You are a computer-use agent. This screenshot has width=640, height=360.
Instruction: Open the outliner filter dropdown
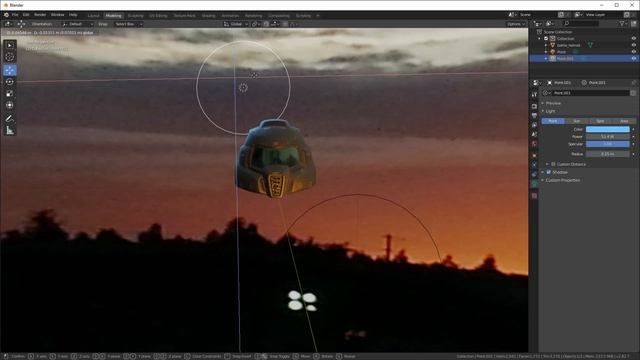tap(623, 24)
